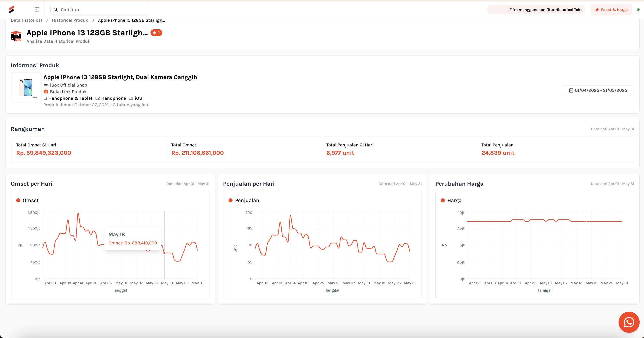Toggle the Harga legend series
This screenshot has width=644, height=338.
[x=451, y=200]
